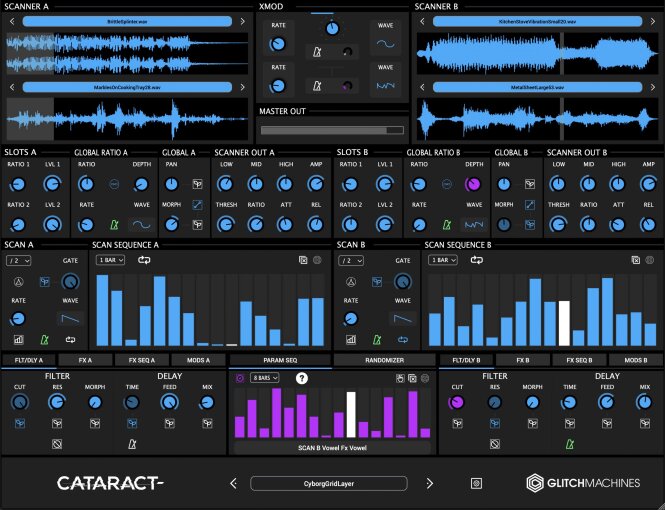Open the /2 dropdown in Scan B
The height and width of the screenshot is (510, 665).
click(351, 260)
